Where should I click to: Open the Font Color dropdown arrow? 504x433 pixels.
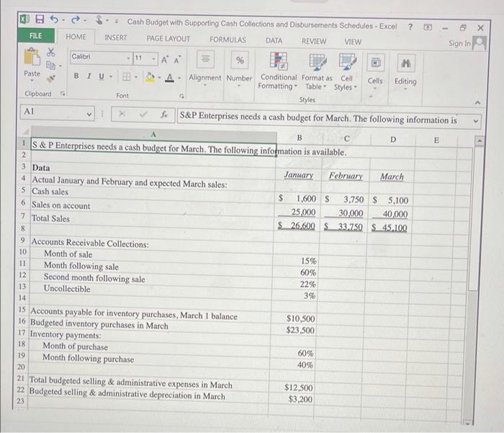[179, 78]
